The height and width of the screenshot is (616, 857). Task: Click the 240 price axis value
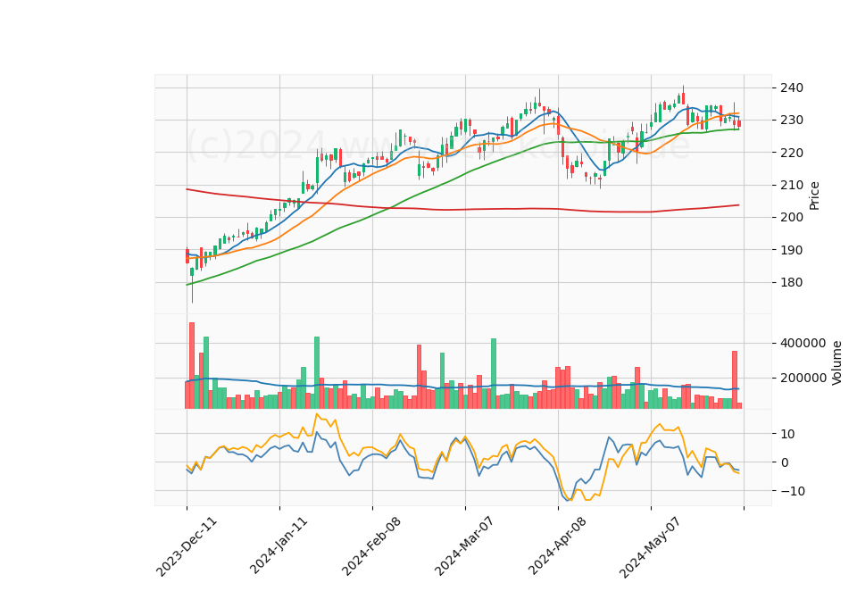click(792, 88)
